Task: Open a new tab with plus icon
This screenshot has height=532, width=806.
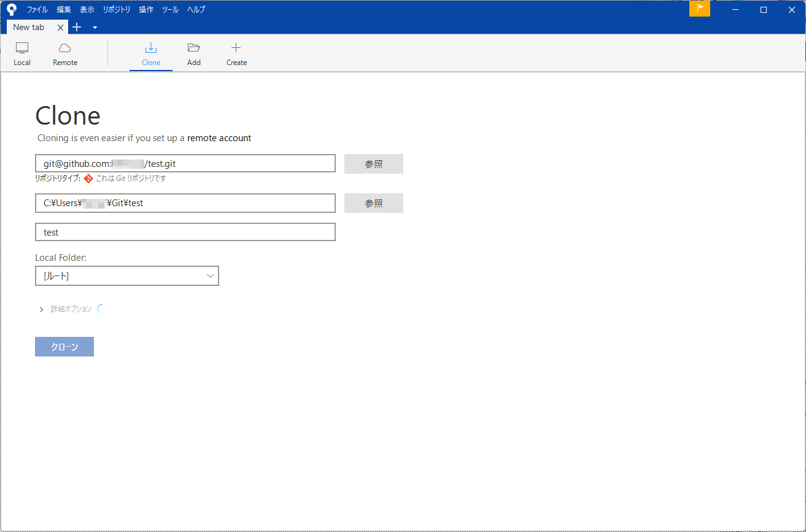Action: coord(77,27)
